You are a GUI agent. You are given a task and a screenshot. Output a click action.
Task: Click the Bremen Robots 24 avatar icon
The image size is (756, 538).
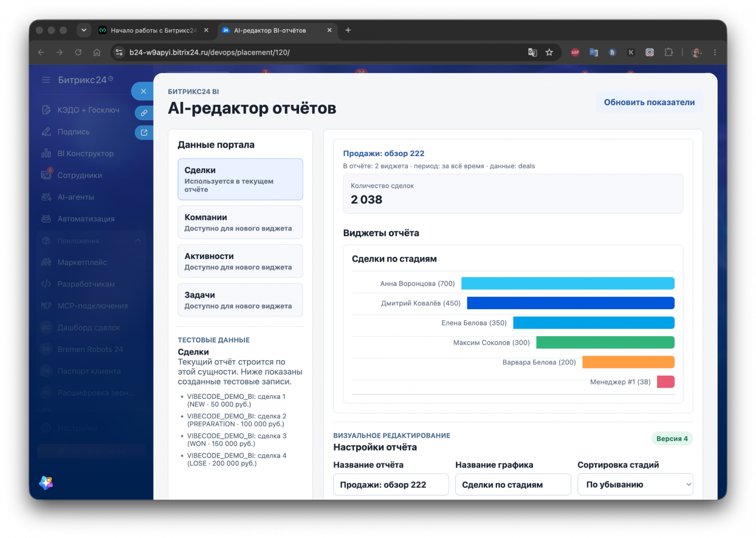46,349
